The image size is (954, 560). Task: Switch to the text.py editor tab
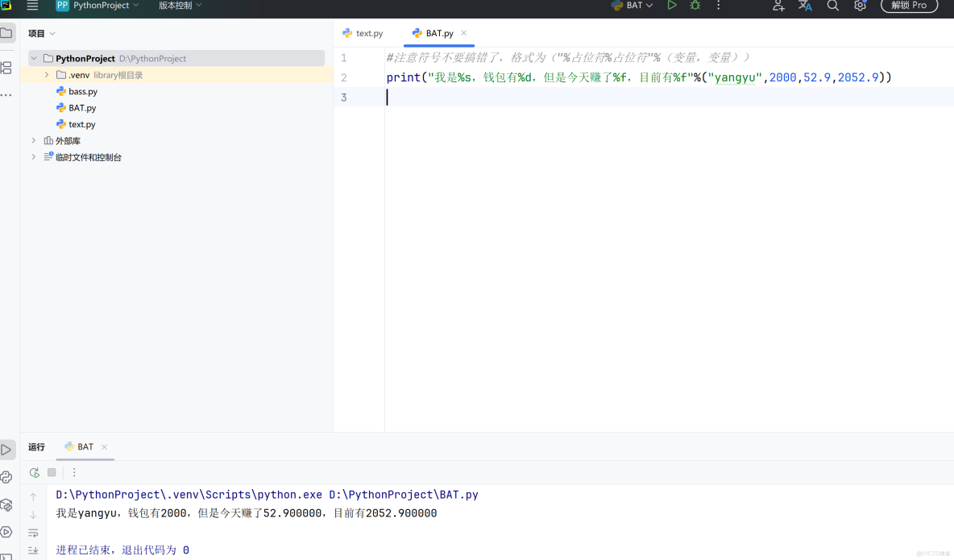[369, 33]
